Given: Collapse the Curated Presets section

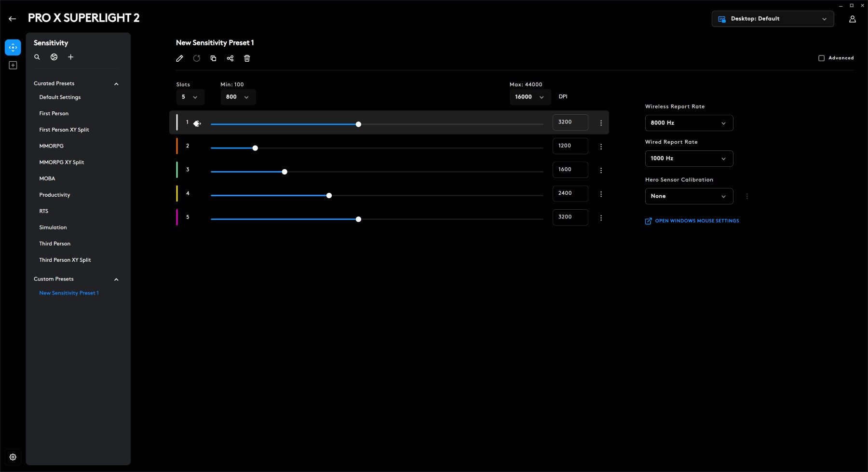Looking at the screenshot, I should click(x=116, y=84).
